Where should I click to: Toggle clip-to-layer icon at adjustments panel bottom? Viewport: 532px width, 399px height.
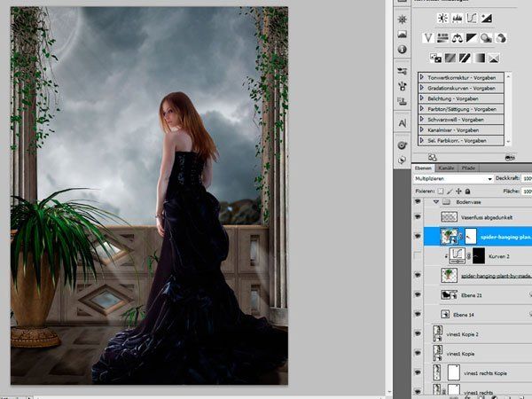coord(510,158)
